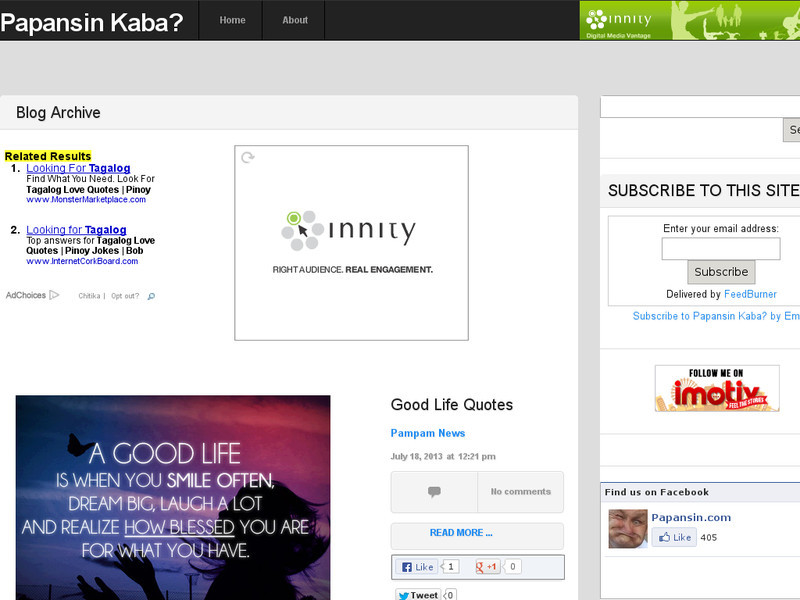Click the Facebook like count '405'
This screenshot has height=600, width=800.
click(709, 537)
